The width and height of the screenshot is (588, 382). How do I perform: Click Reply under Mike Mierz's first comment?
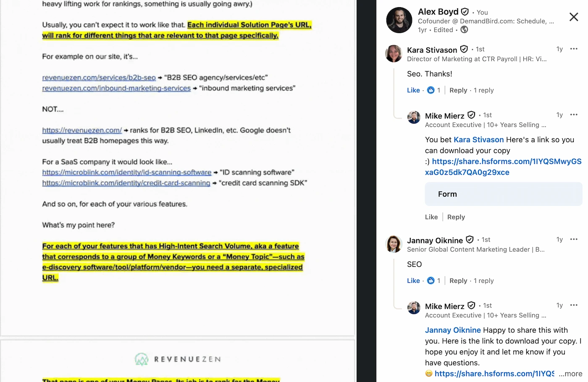click(456, 217)
